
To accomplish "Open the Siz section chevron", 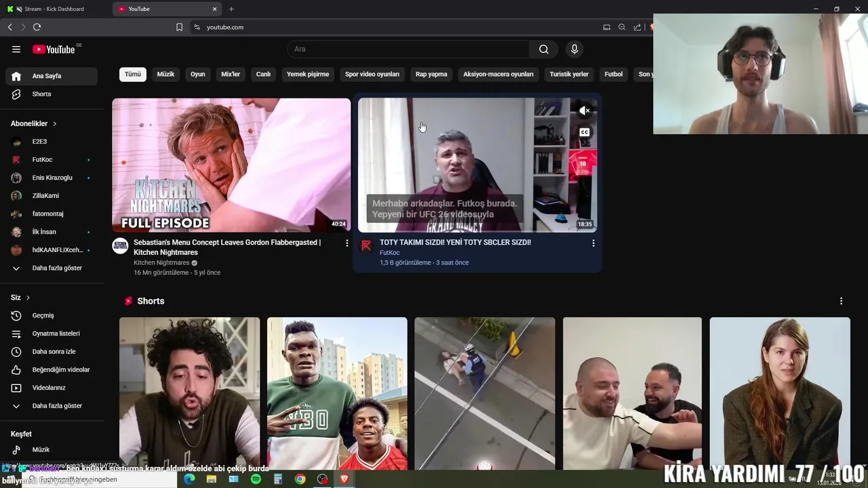I will point(28,298).
